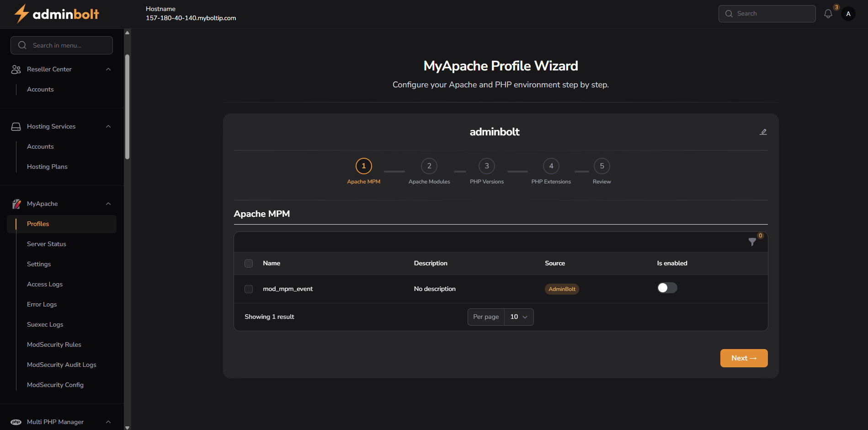Open the user avatar menu
This screenshot has height=430, width=868.
848,13
